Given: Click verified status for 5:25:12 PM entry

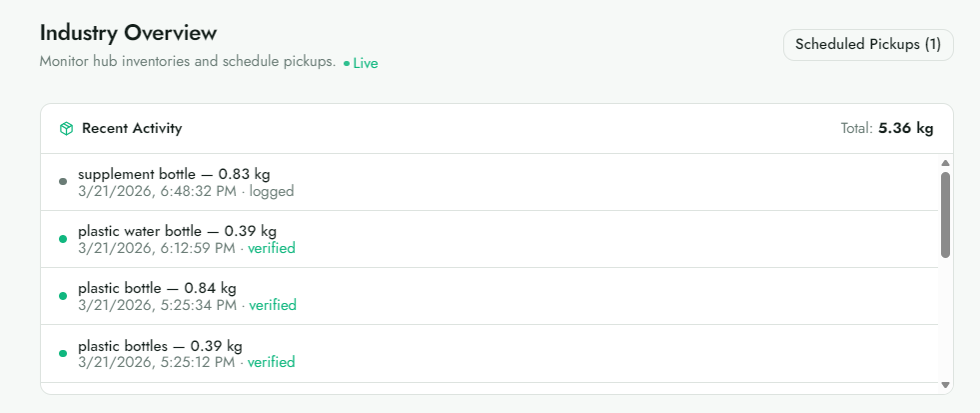Looking at the screenshot, I should pos(272,362).
